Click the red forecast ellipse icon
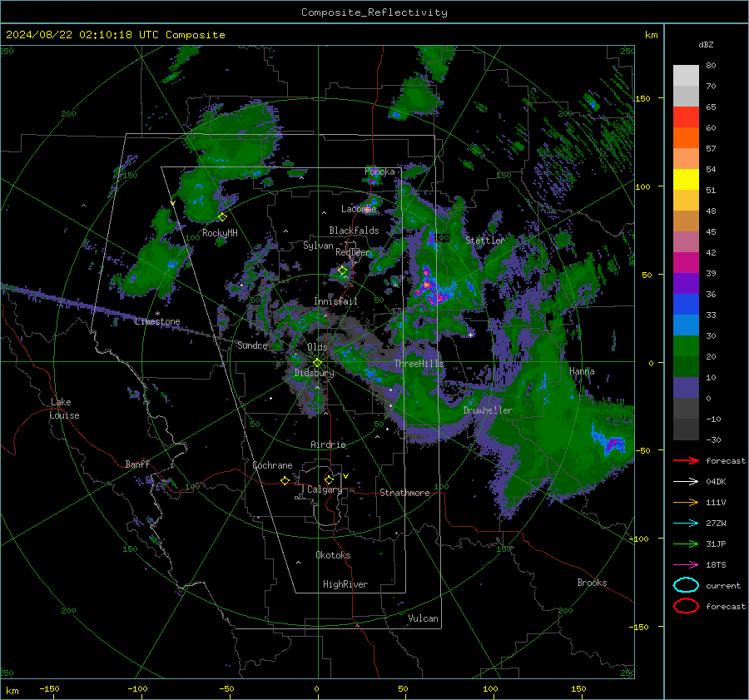749x700 pixels. tap(686, 606)
